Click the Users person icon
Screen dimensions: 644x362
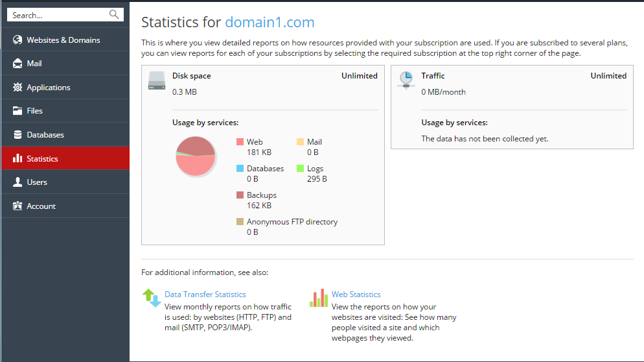(x=17, y=182)
